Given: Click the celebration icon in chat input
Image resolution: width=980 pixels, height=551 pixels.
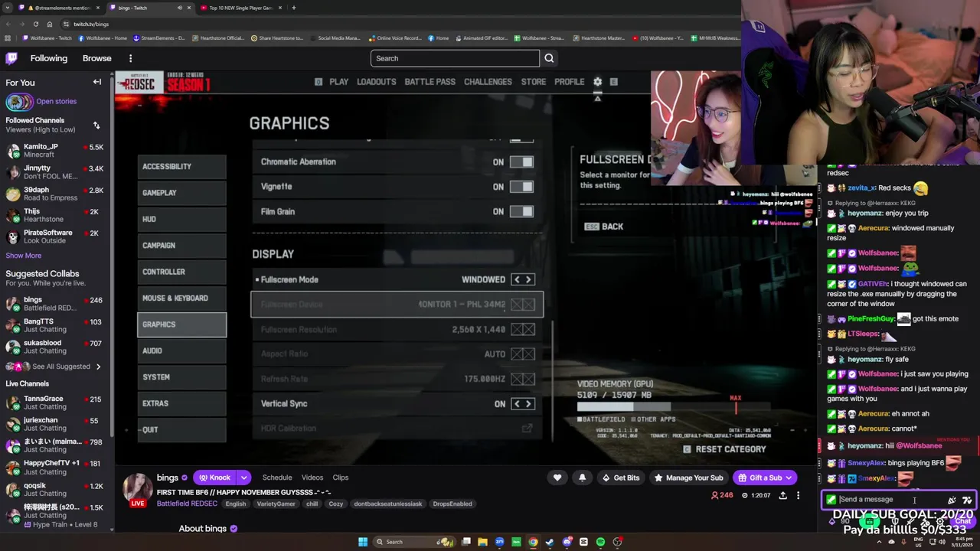Looking at the screenshot, I should (x=952, y=500).
